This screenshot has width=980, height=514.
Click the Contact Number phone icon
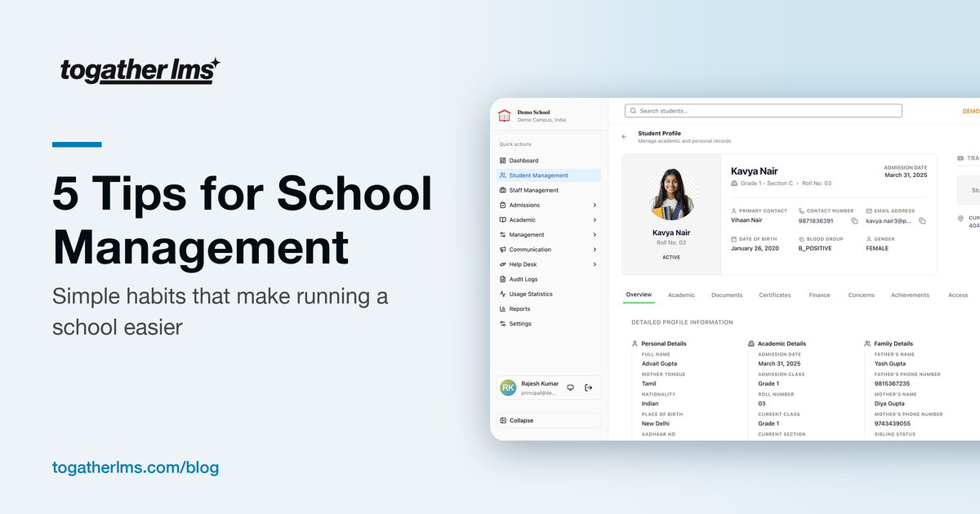click(x=801, y=210)
